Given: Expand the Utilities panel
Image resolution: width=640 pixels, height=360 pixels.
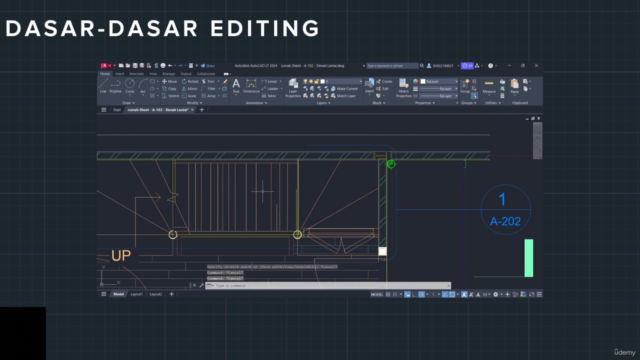Looking at the screenshot, I should tap(492, 103).
